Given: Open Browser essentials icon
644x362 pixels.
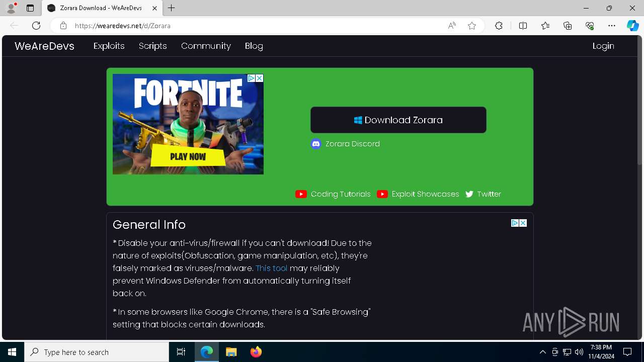Looking at the screenshot, I should coord(590,26).
